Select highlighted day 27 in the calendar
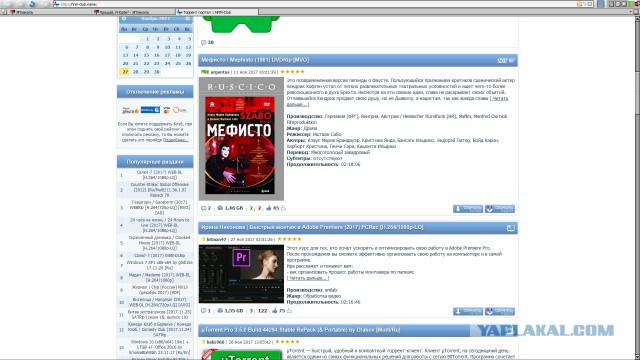 (x=125, y=72)
